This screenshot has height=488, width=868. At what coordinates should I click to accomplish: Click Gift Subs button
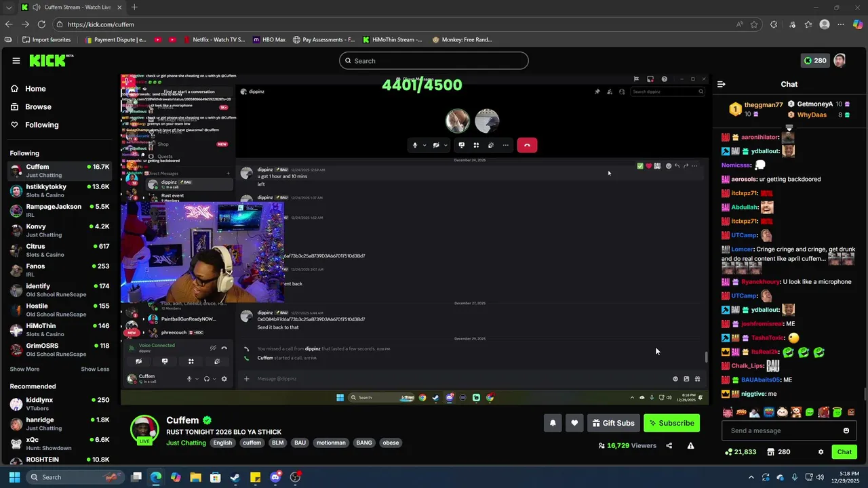point(613,423)
